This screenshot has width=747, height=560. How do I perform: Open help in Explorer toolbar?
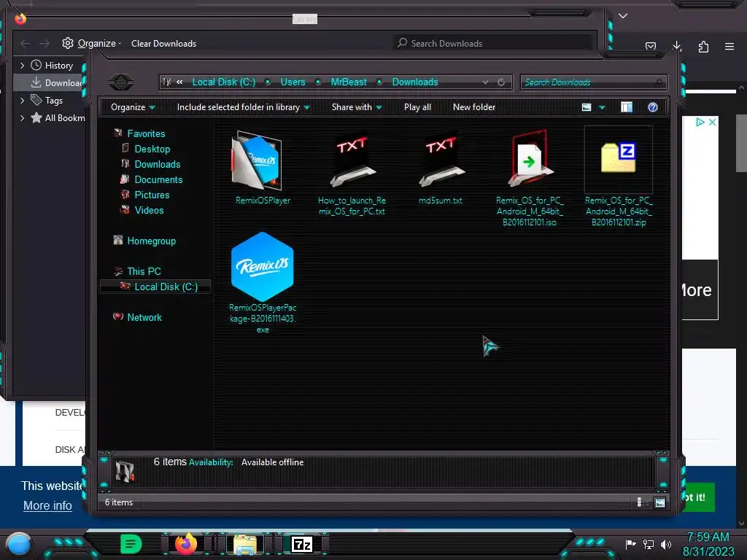[x=653, y=107]
